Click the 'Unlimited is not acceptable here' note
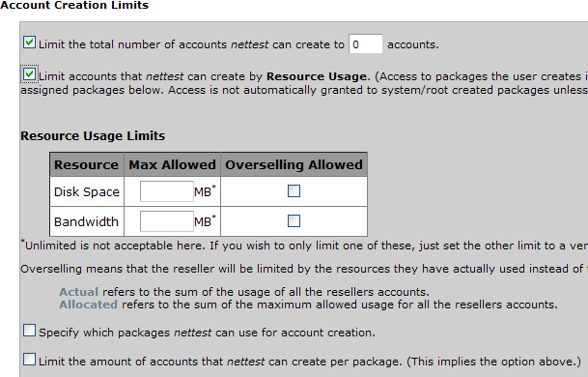The height and width of the screenshot is (377, 588). click(x=304, y=246)
